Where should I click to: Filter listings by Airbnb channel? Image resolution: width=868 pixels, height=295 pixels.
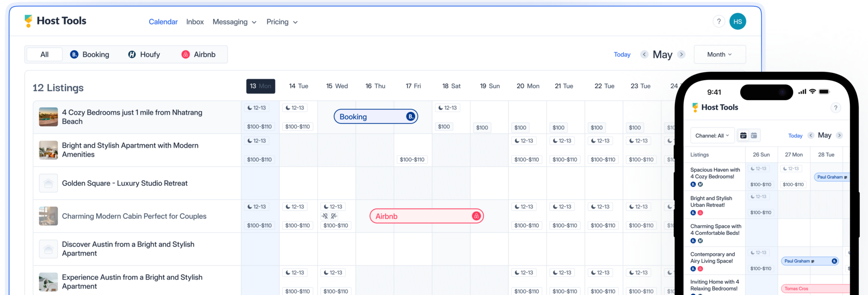198,54
